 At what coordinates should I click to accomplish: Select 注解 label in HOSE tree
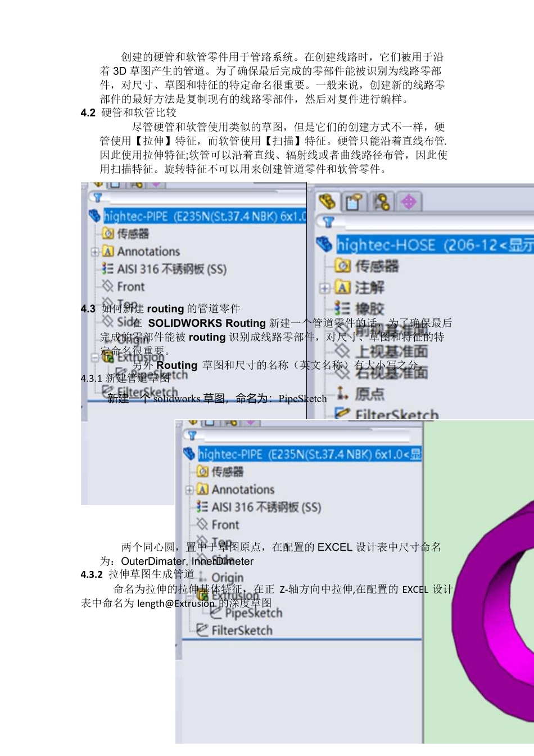(369, 287)
